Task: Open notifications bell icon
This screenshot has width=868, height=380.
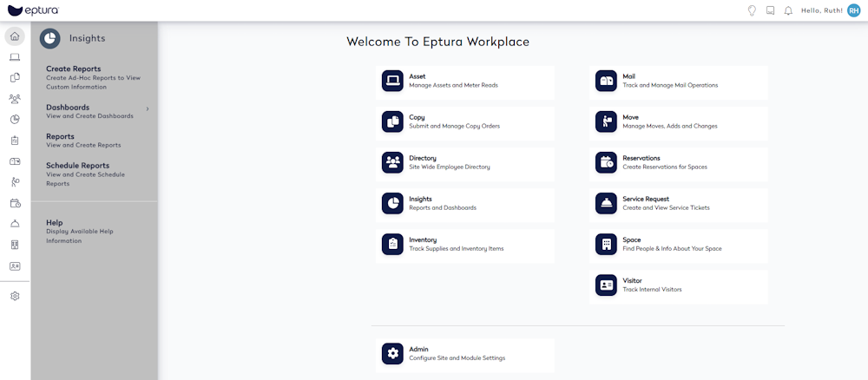Action: tap(788, 10)
